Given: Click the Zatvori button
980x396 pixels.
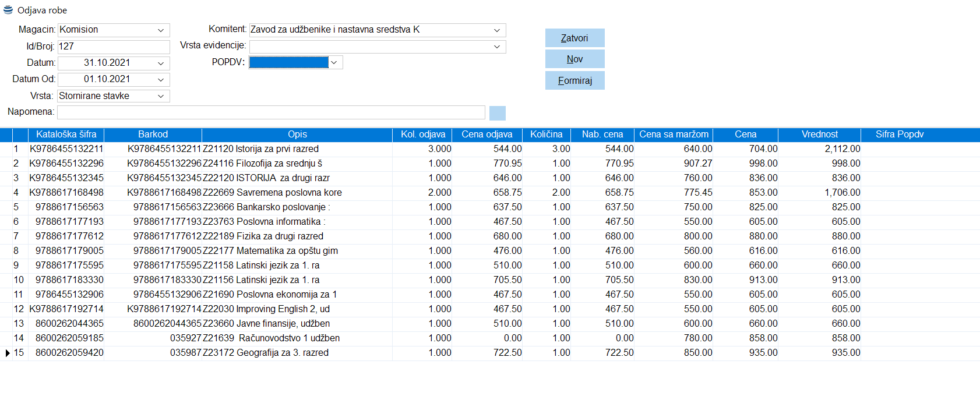Looking at the screenshot, I should [574, 38].
